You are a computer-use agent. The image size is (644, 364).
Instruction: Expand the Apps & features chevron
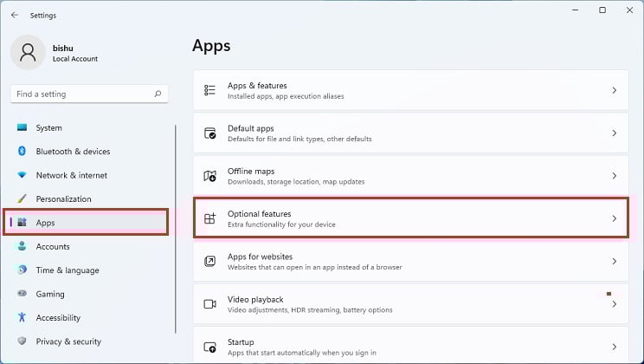coord(615,90)
